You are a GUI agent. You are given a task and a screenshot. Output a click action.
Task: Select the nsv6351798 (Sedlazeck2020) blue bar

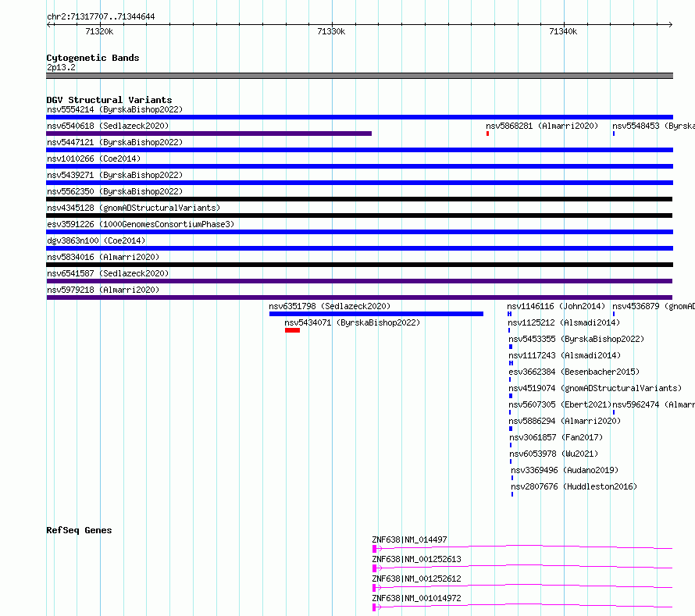pyautogui.click(x=376, y=314)
